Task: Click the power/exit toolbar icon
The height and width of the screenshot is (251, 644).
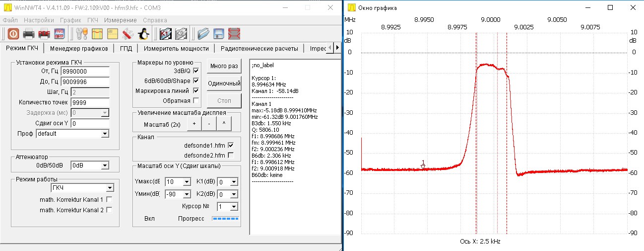Action: pyautogui.click(x=13, y=34)
